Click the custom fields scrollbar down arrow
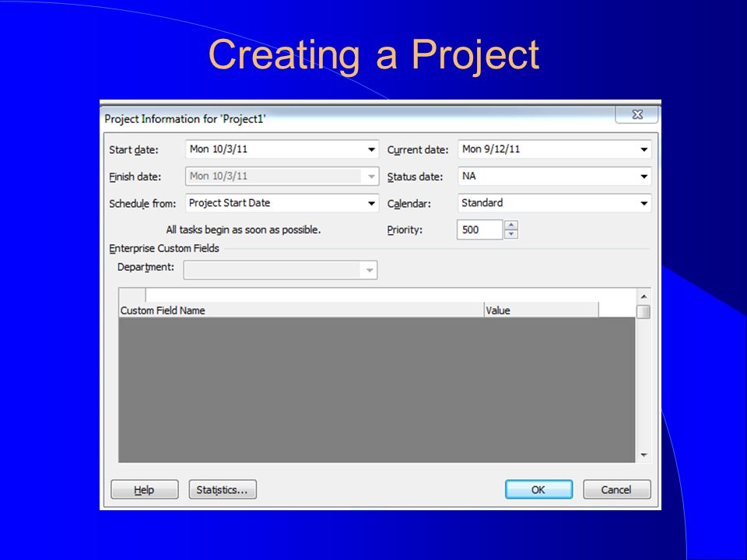Screen dimensions: 747x560 click(644, 455)
